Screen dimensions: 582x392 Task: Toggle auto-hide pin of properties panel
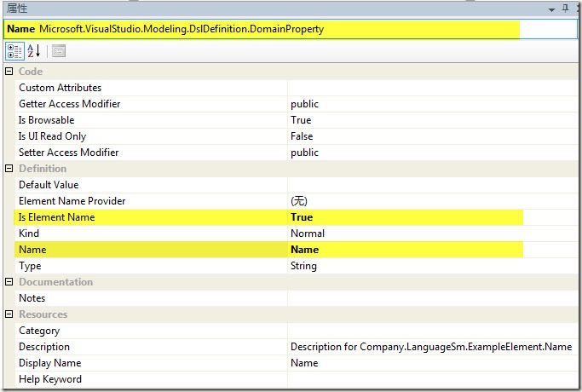point(565,9)
